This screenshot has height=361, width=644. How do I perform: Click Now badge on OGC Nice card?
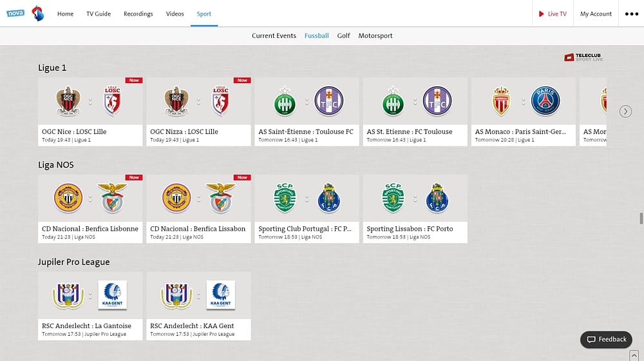[134, 80]
